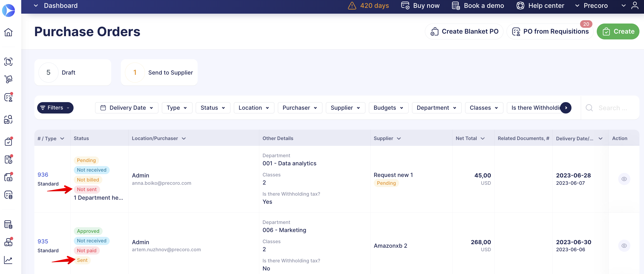Image resolution: width=644 pixels, height=274 pixels.
Task: Select the document capture icon in sidebar
Action: point(8,62)
